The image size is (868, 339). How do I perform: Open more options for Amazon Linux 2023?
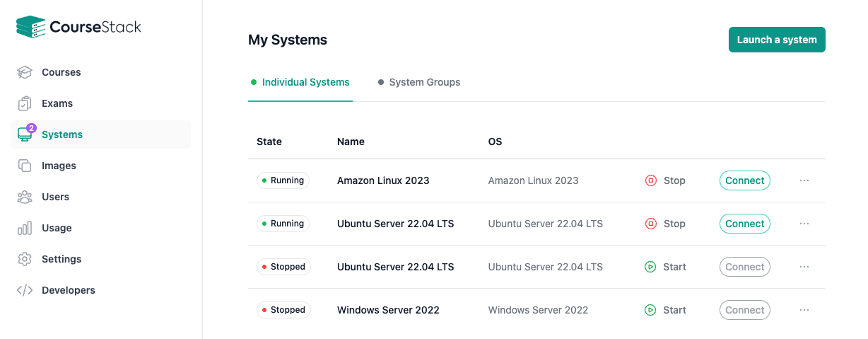[804, 180]
